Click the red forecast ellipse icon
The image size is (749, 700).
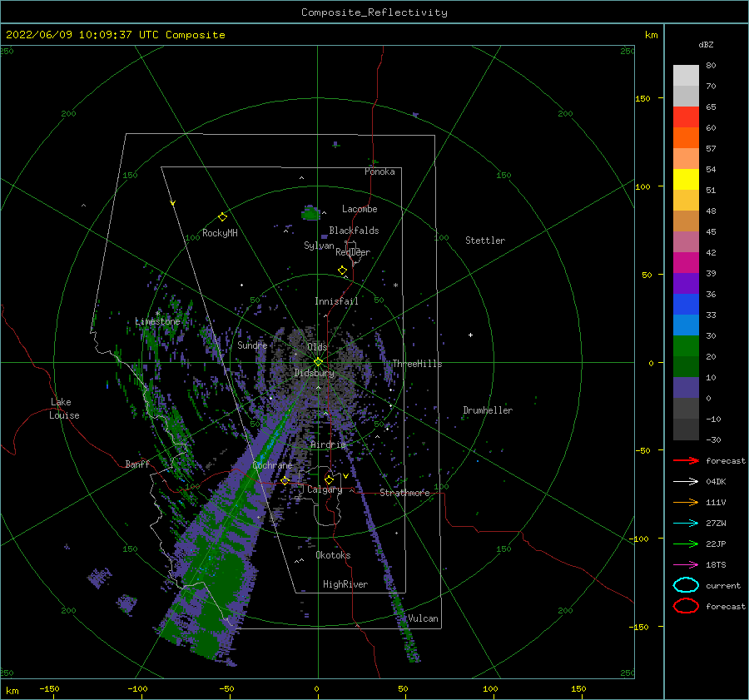click(x=686, y=606)
